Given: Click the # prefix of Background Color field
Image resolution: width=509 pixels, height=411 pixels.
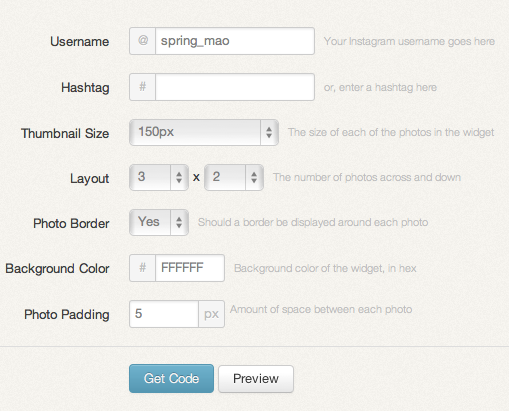Looking at the screenshot, I should point(143,268).
